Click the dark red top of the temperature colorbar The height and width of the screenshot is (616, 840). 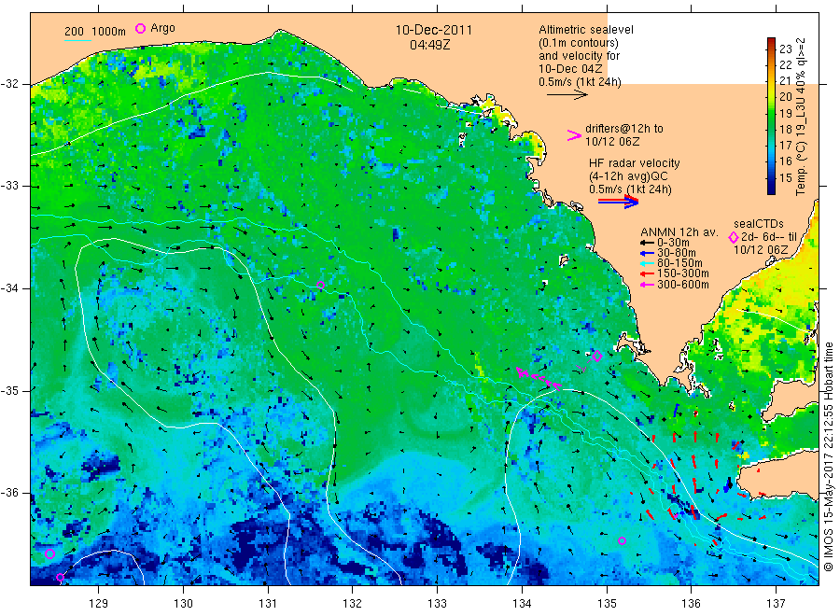[771, 42]
